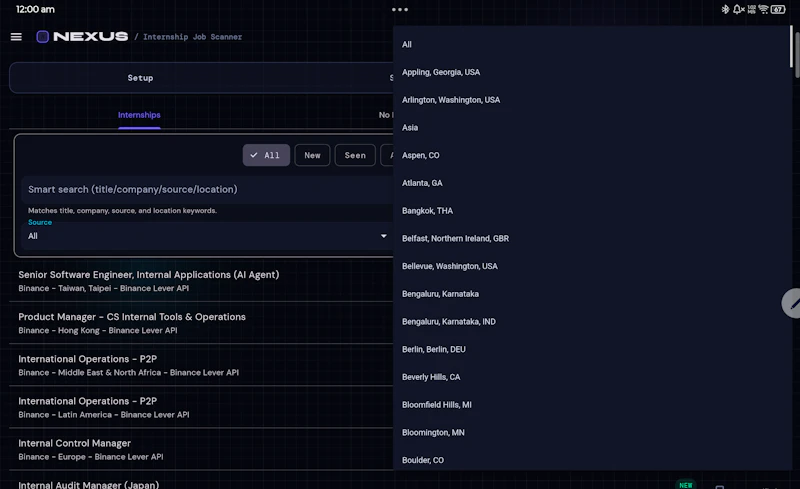
Task: Choose Bengaluru, Karnataka, IND location
Action: (x=592, y=322)
